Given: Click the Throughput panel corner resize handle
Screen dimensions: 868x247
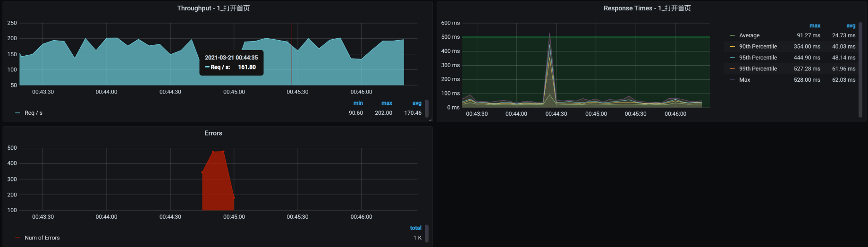Looking at the screenshot, I should pos(430,120).
